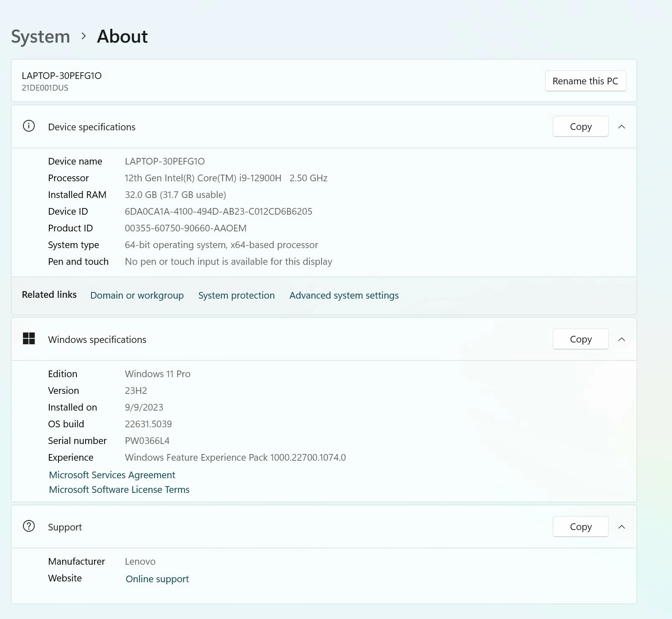
Task: Open Microsoft Software License Terms link
Action: coord(119,490)
